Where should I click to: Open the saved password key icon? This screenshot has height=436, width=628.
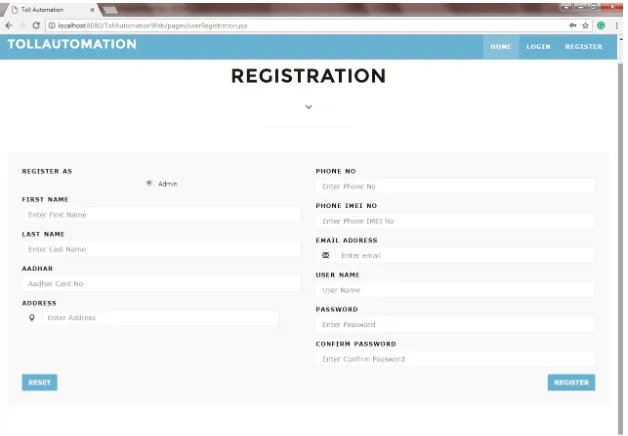pyautogui.click(x=573, y=26)
